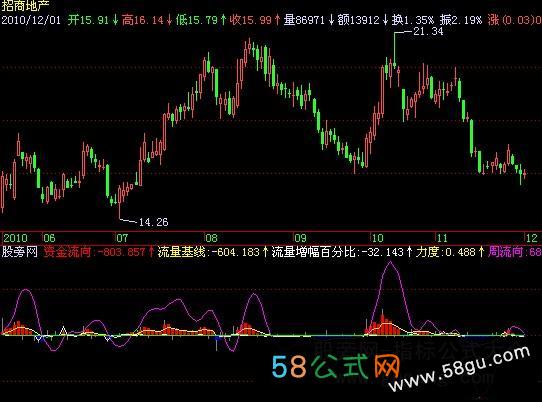Select the red 资金流向 indicator label
Screen dimensions: 542x402
coord(67,252)
